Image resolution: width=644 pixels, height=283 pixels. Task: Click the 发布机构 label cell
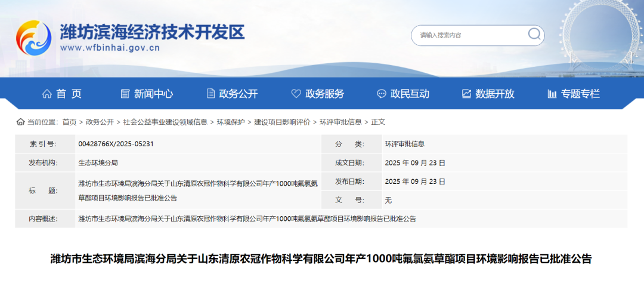[x=45, y=163]
